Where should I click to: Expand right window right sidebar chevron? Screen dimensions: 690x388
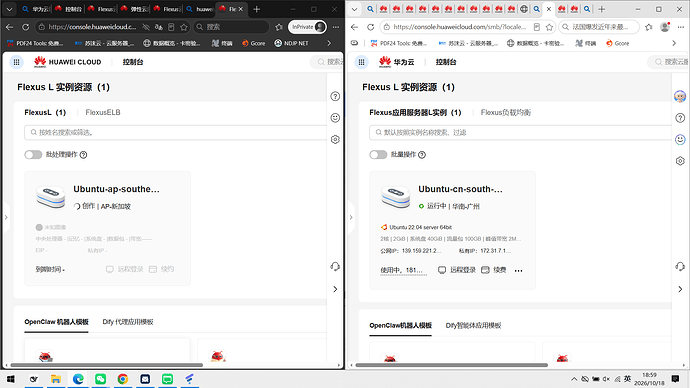680,289
